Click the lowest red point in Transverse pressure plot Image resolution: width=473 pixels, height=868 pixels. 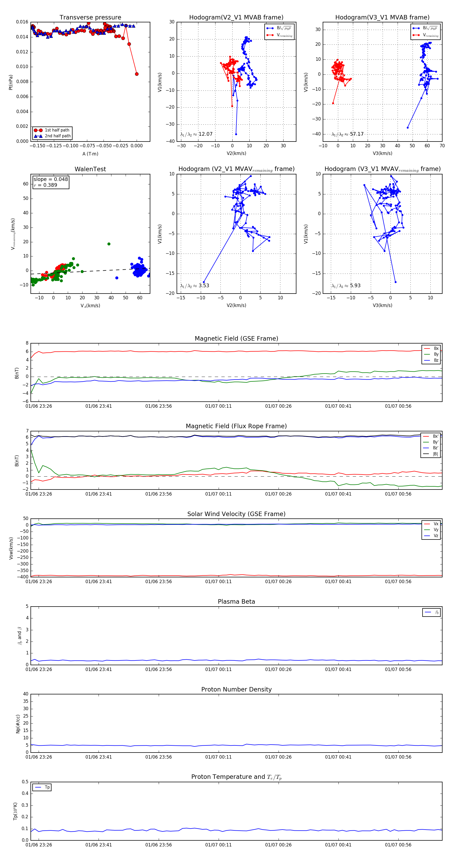click(x=137, y=74)
